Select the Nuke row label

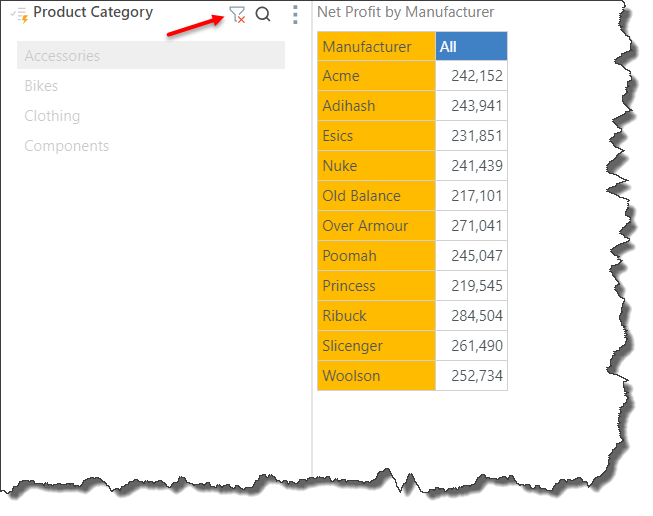(x=376, y=166)
